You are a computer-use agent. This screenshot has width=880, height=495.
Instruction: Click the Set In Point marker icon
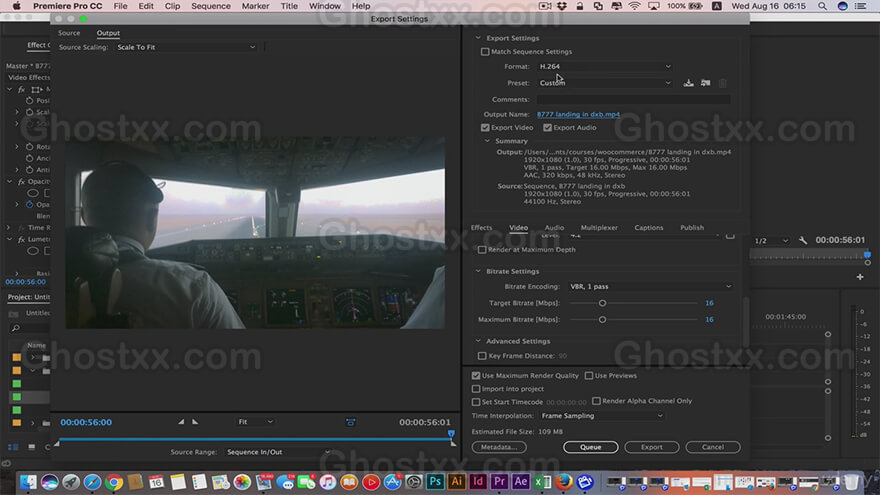(x=181, y=421)
